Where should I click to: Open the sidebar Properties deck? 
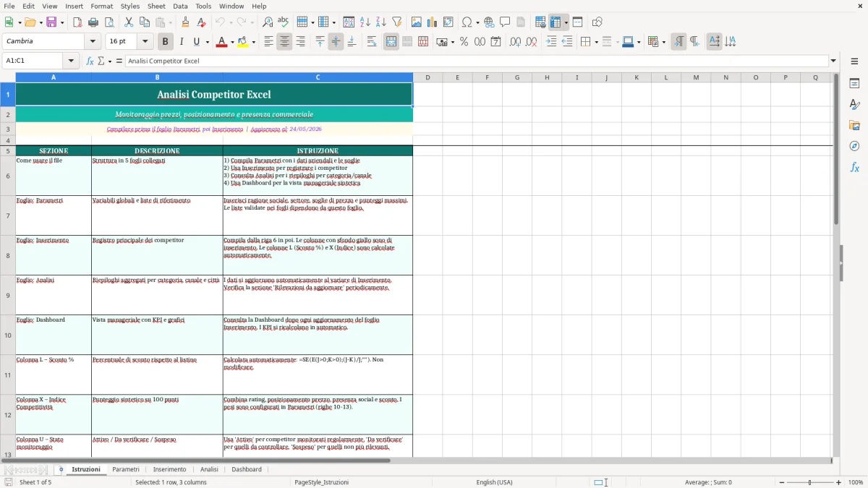854,84
